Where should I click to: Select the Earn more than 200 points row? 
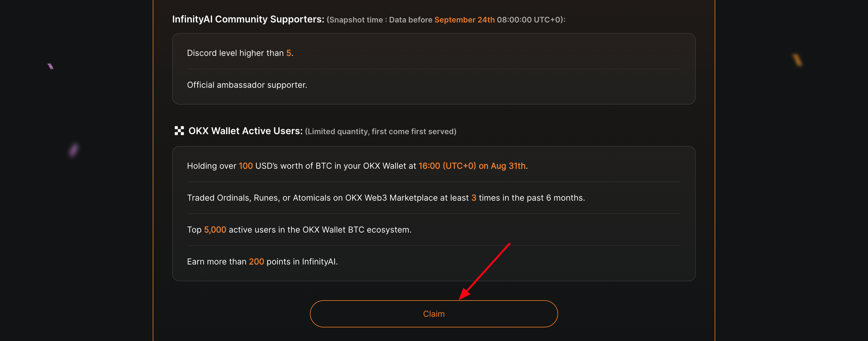coord(434,262)
